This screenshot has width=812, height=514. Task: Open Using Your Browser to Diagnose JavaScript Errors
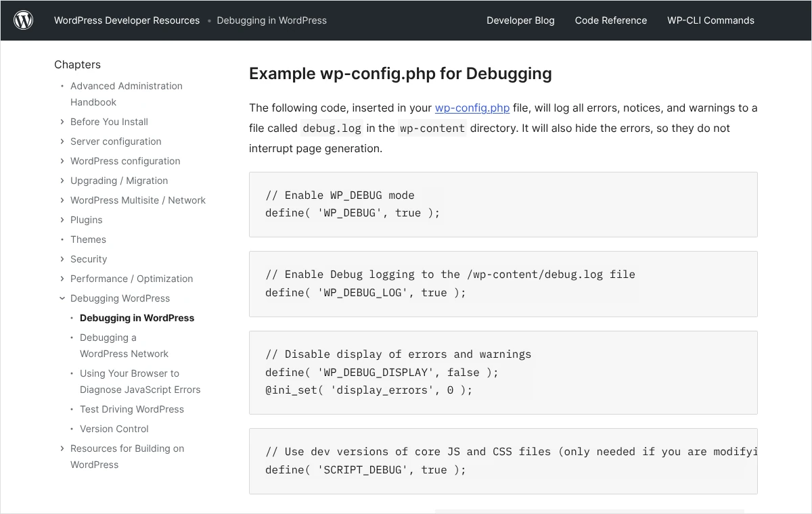pos(140,381)
